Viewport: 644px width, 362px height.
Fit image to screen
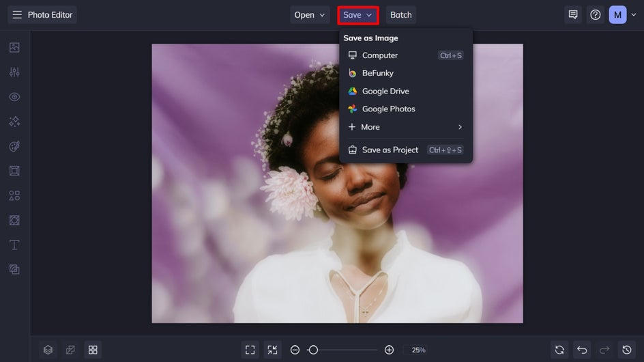pos(250,350)
